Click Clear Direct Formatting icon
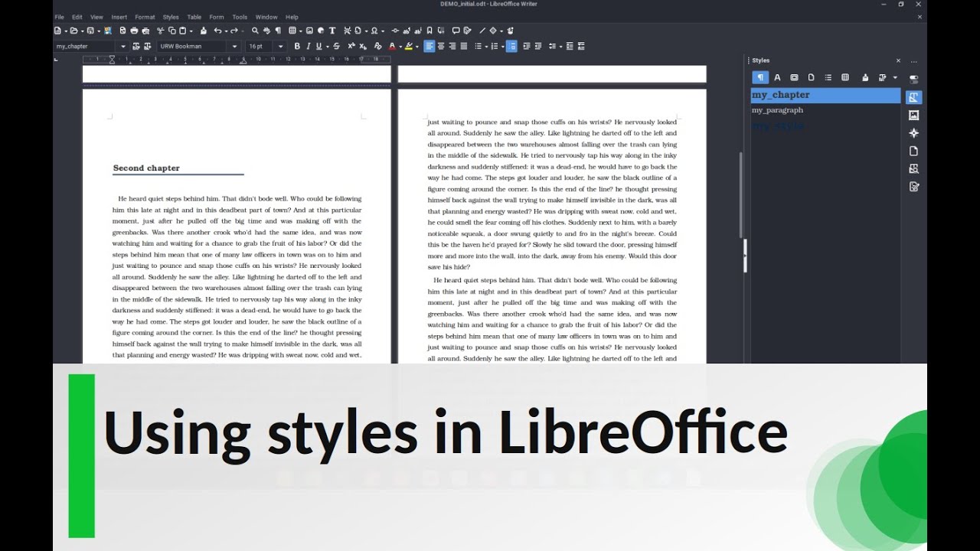The height and width of the screenshot is (551, 980). pos(377,46)
